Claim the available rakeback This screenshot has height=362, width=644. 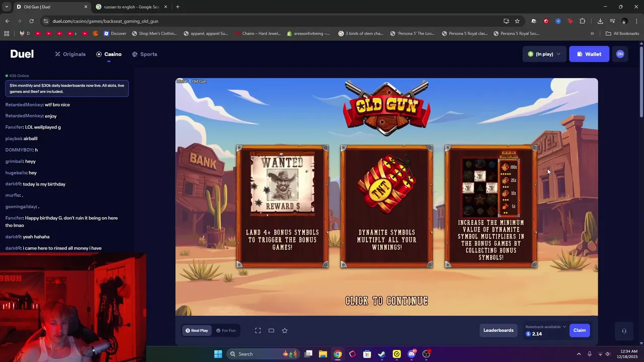[x=580, y=330]
